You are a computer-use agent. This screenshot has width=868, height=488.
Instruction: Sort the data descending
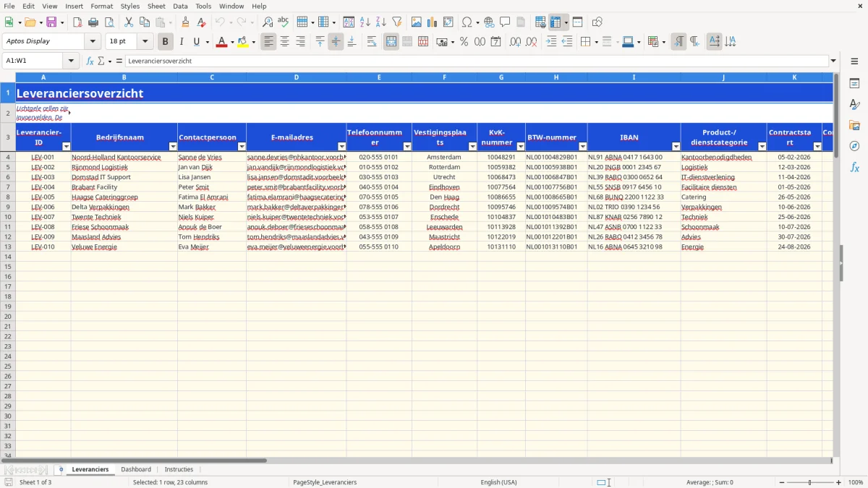coord(380,22)
